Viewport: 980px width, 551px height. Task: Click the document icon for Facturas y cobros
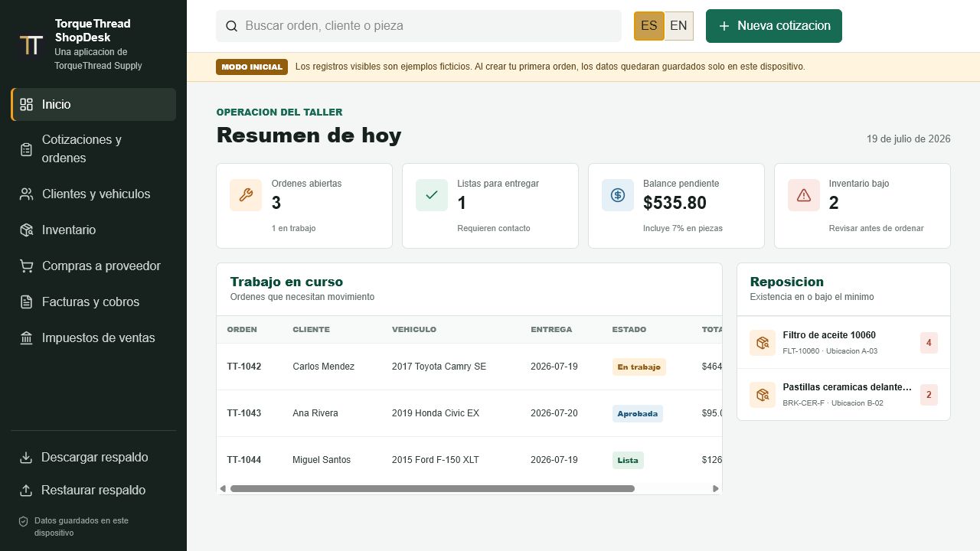26,302
